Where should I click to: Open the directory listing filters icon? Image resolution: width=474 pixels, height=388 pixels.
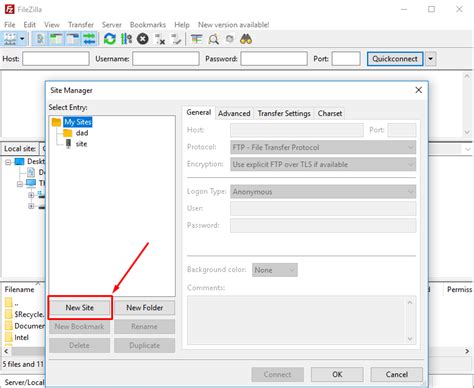pyautogui.click(x=196, y=39)
